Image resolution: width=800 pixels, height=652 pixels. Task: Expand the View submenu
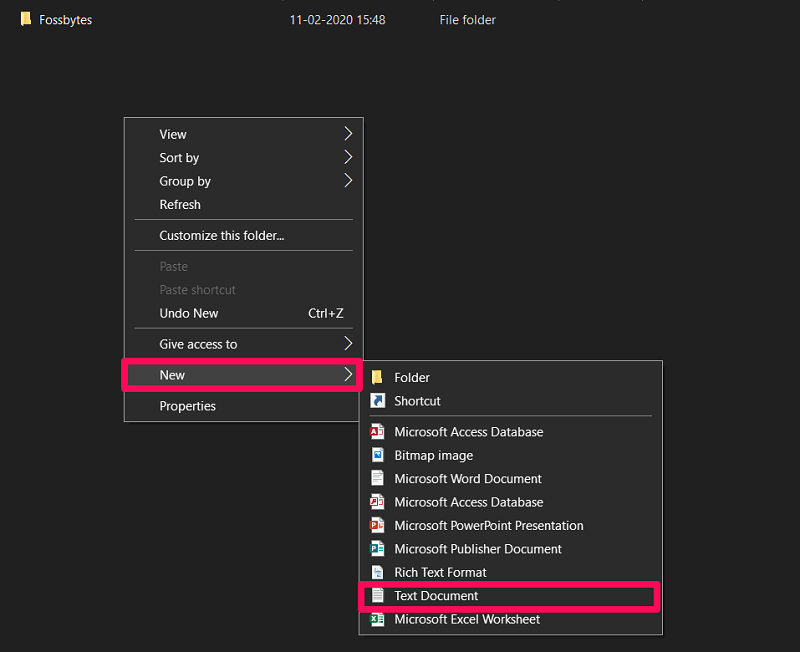point(200,133)
